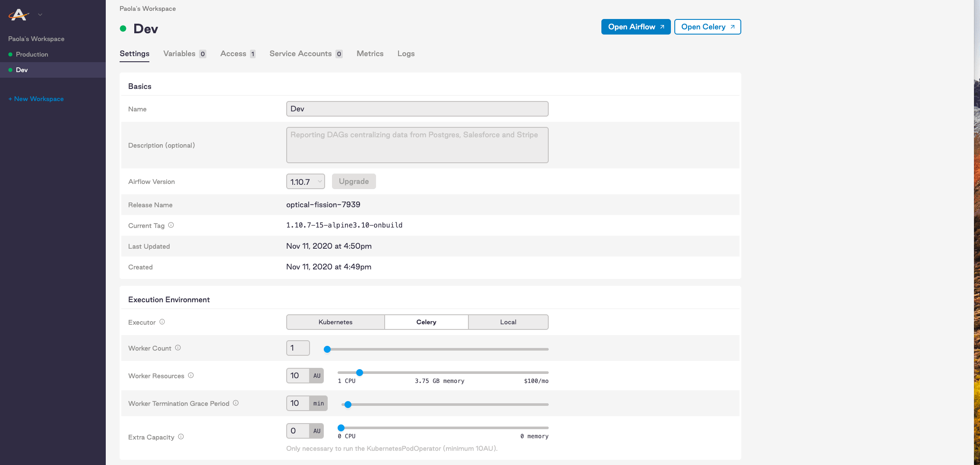
Task: Click the Worker Count info icon
Action: [178, 348]
